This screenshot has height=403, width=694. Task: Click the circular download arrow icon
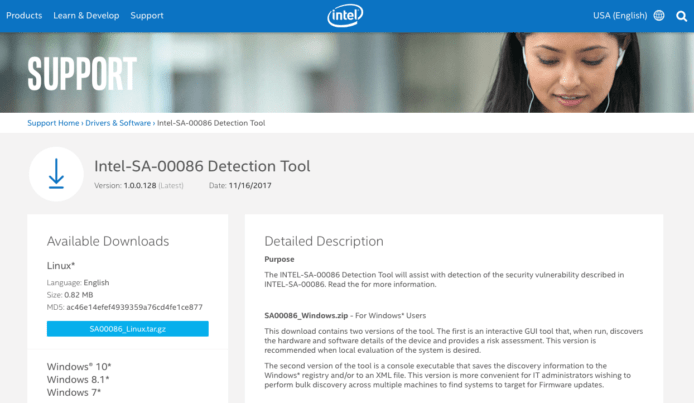56,173
